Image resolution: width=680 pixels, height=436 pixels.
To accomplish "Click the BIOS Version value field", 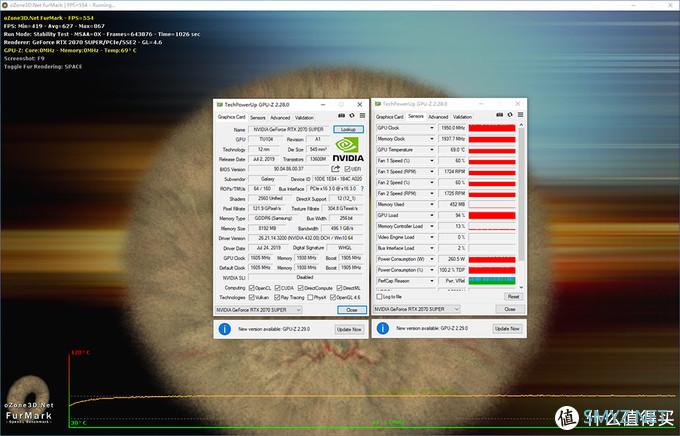I will [289, 169].
